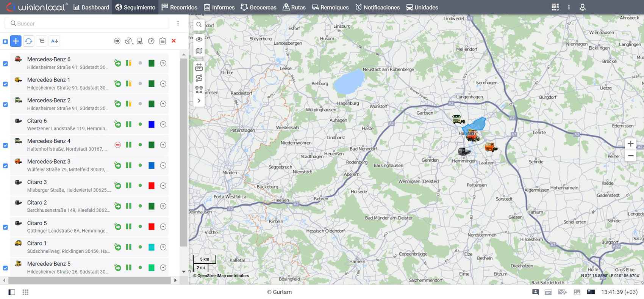Screen dimensions: 644x299
Task: Open the Notificaciones tab
Action: pyautogui.click(x=377, y=7)
